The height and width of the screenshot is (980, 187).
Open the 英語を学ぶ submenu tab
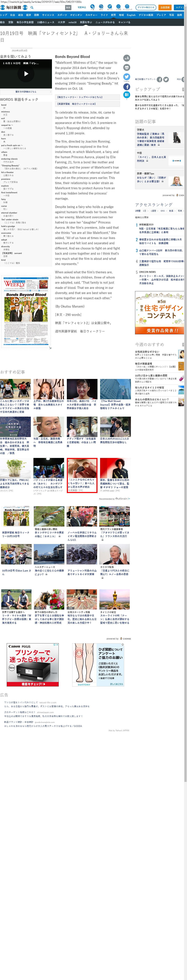pyautogui.click(x=86, y=22)
